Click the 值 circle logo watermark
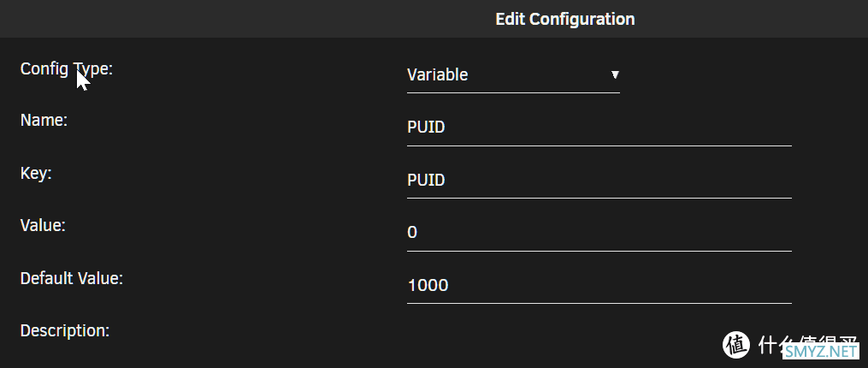 coord(736,345)
